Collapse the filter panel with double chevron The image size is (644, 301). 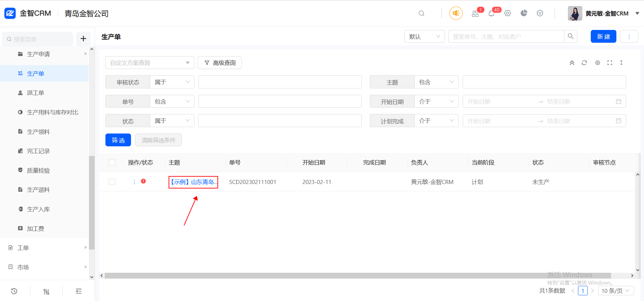point(572,63)
